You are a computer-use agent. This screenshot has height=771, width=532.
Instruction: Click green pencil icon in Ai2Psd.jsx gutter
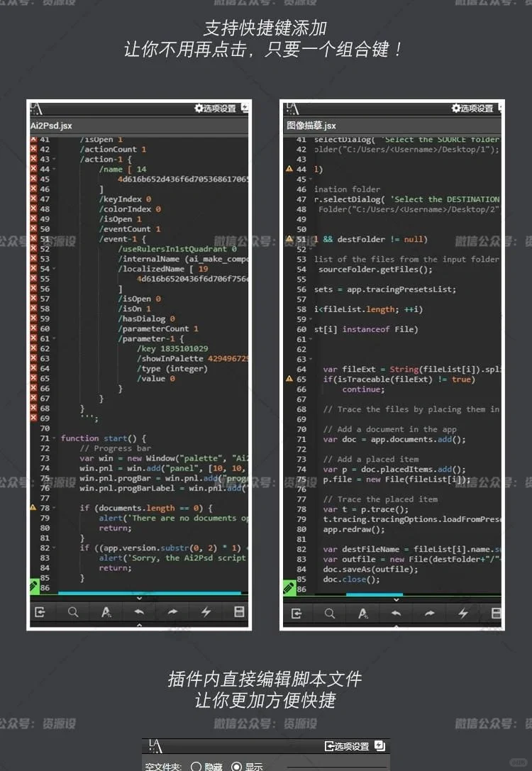coord(33,586)
